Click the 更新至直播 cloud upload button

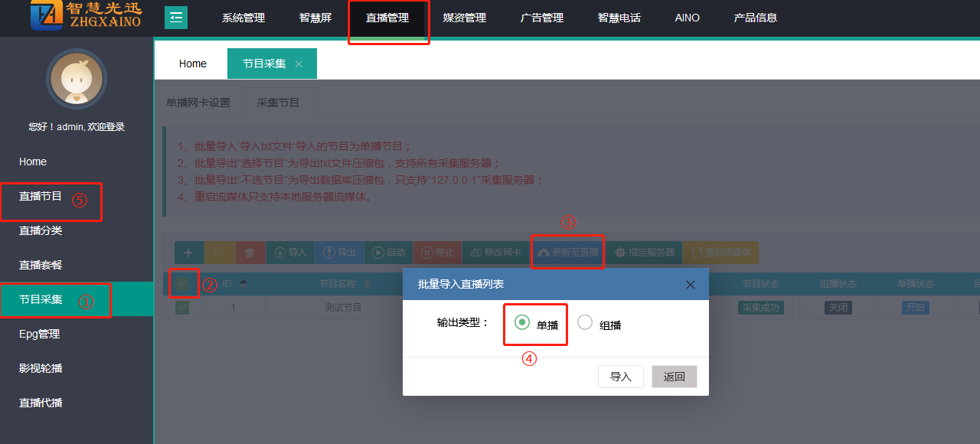[x=568, y=253]
